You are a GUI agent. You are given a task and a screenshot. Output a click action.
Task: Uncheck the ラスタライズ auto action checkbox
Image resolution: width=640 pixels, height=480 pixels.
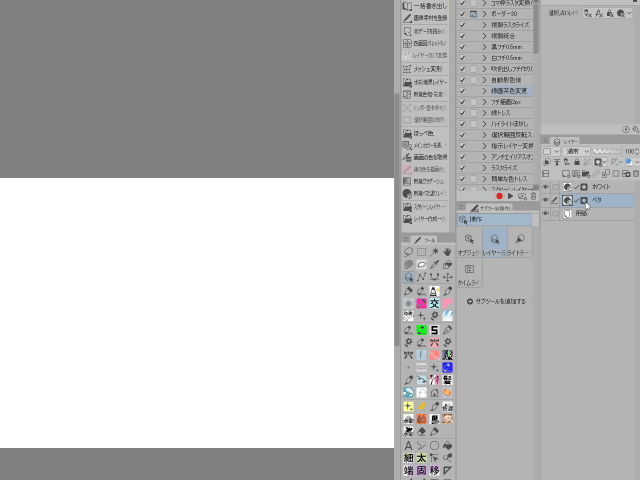click(x=462, y=168)
